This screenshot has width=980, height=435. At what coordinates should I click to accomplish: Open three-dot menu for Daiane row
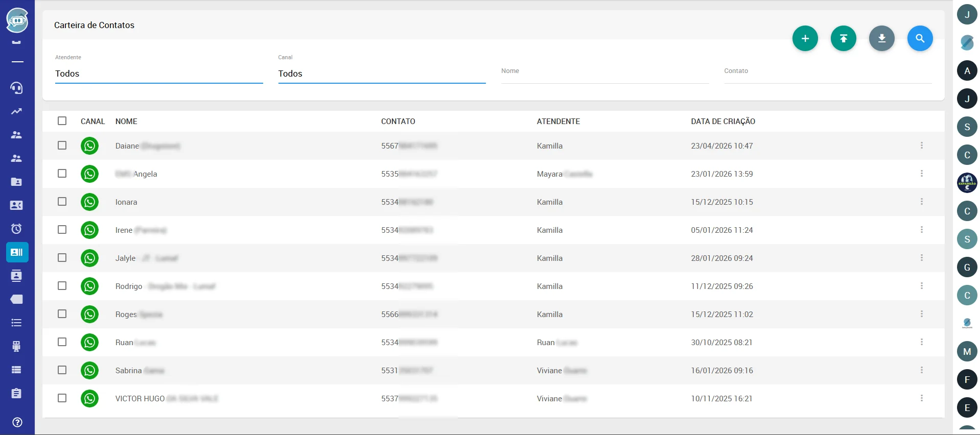tap(922, 146)
